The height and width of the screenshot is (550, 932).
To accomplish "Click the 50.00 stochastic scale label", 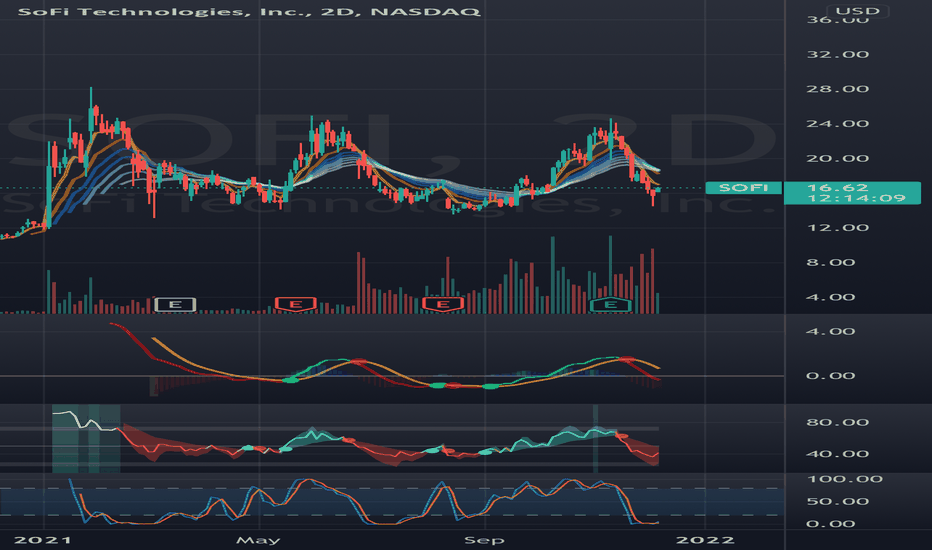I will click(837, 501).
